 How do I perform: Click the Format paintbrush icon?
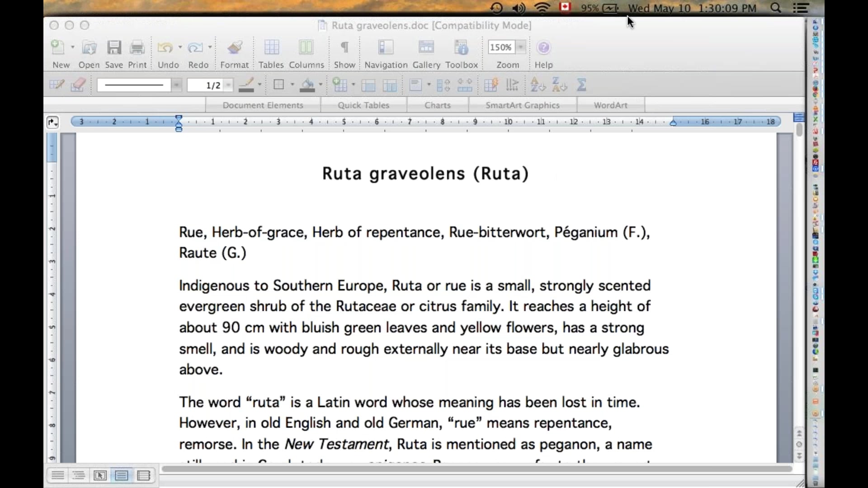click(234, 48)
